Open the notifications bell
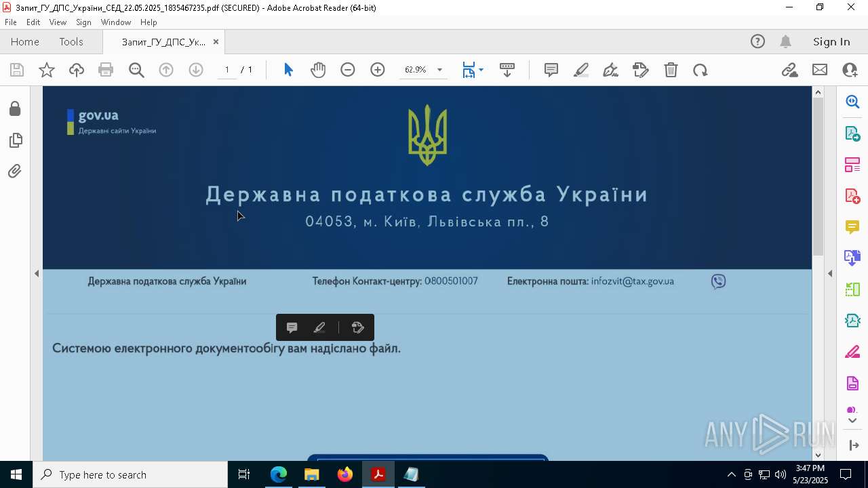The image size is (868, 488). coord(785,41)
